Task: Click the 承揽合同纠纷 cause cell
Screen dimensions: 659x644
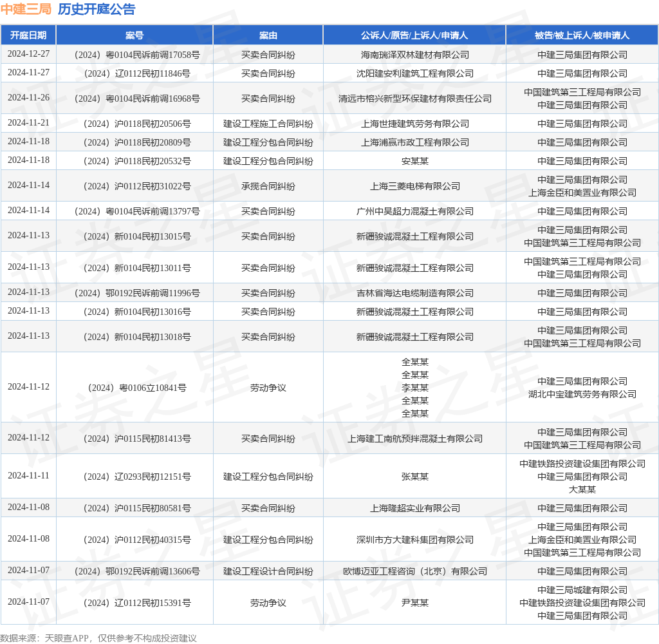Action: point(268,186)
